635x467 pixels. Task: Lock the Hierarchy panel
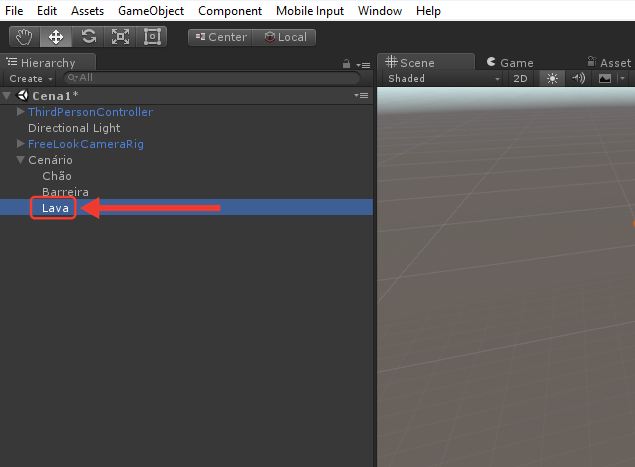pyautogui.click(x=346, y=64)
